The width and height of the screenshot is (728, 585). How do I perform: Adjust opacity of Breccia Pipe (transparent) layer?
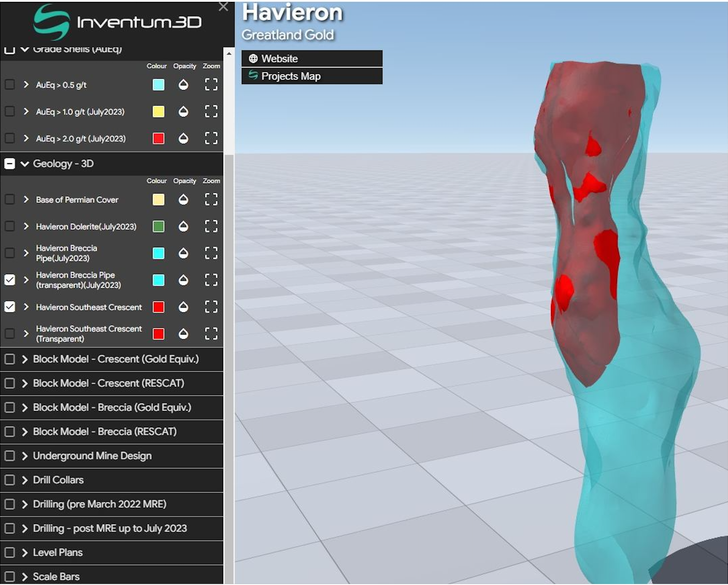[x=183, y=280]
